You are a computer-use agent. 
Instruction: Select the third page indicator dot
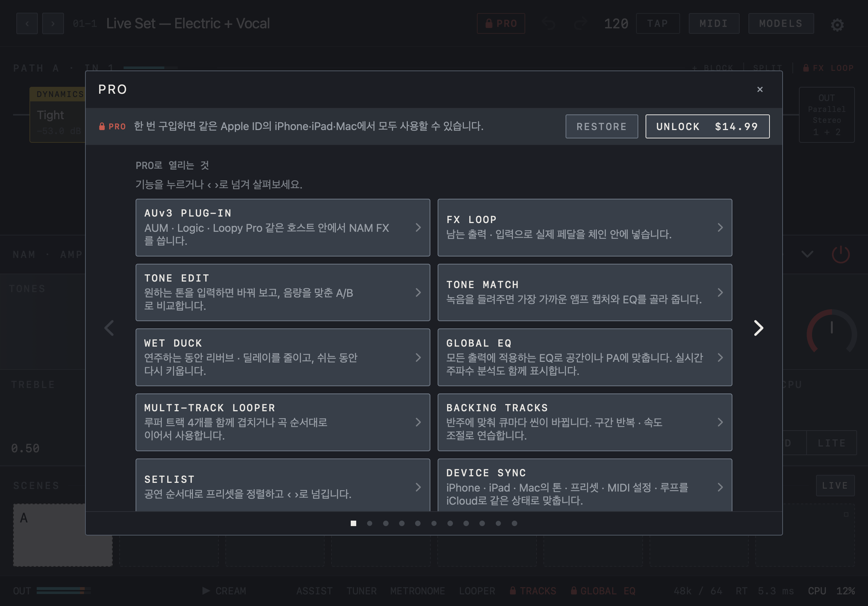[x=386, y=523]
